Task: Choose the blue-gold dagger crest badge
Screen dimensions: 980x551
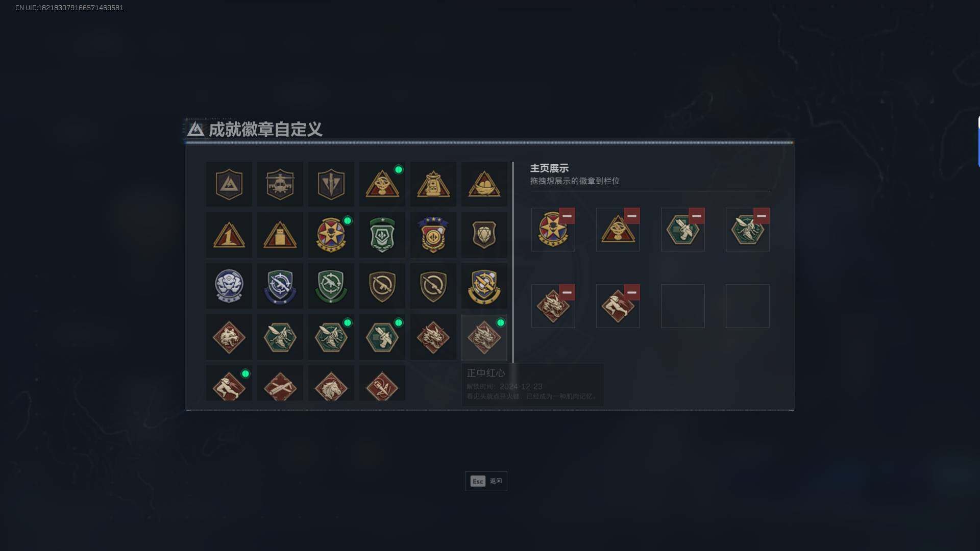Action: click(x=484, y=286)
